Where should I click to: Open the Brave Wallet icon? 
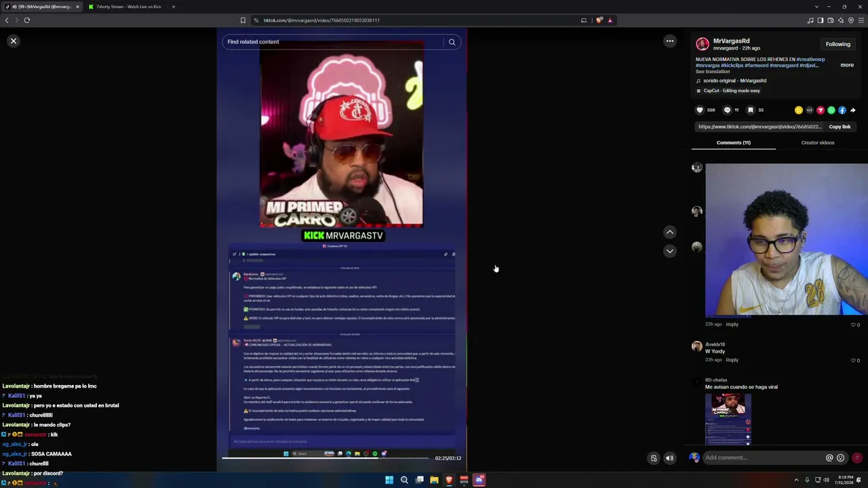coord(831,20)
